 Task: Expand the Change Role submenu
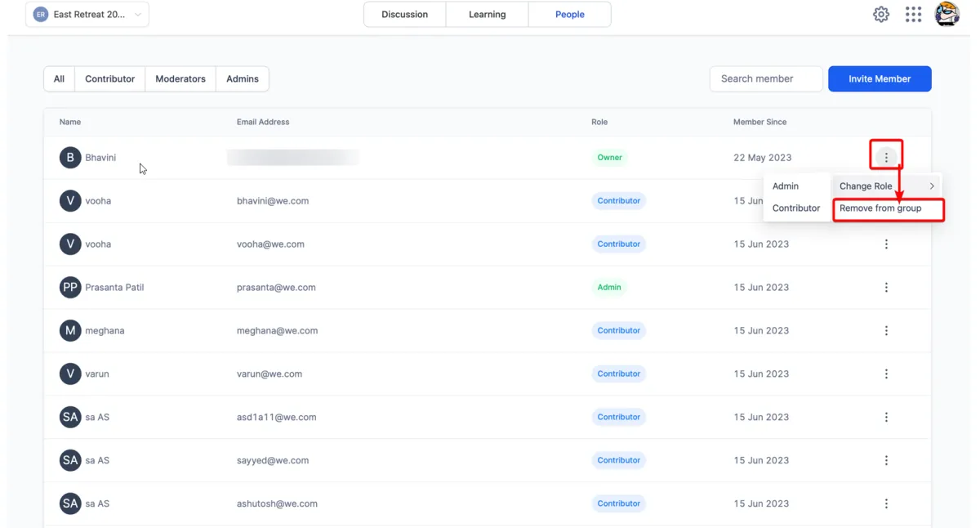pos(886,186)
